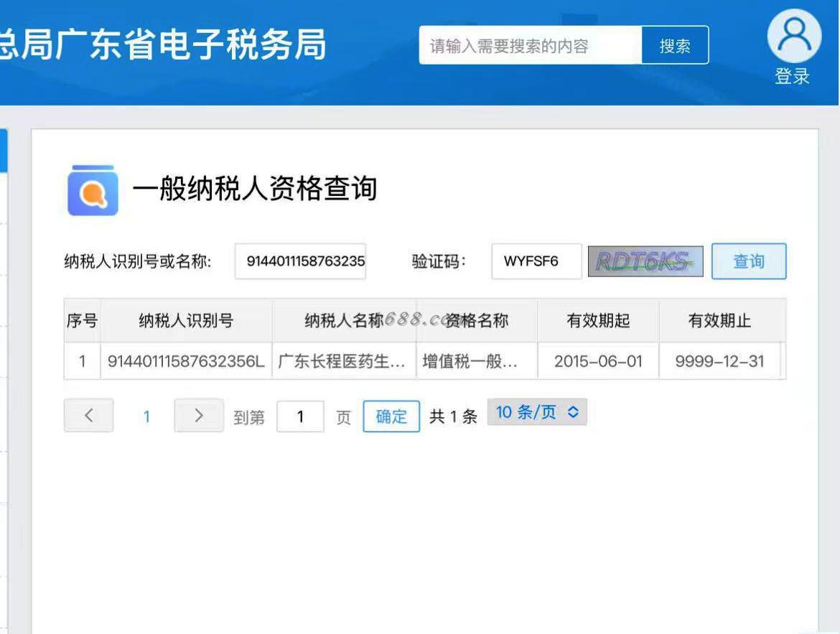840x634 pixels.
Task: Click the 确定 confirm page button
Action: click(x=391, y=416)
